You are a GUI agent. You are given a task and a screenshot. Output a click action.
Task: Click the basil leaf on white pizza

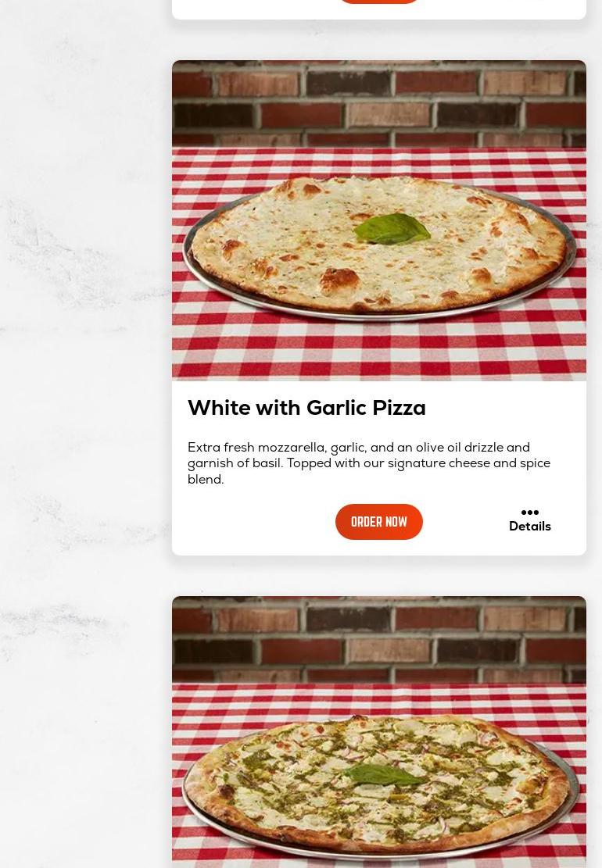[392, 229]
